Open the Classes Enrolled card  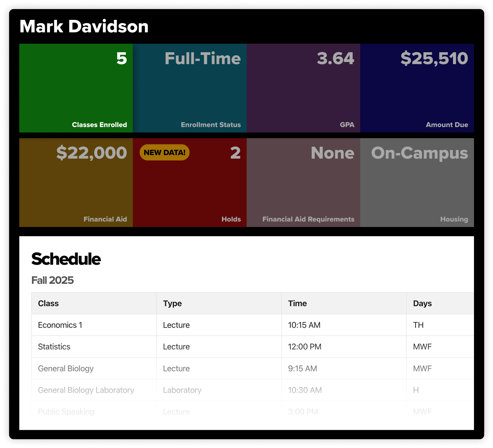point(76,88)
